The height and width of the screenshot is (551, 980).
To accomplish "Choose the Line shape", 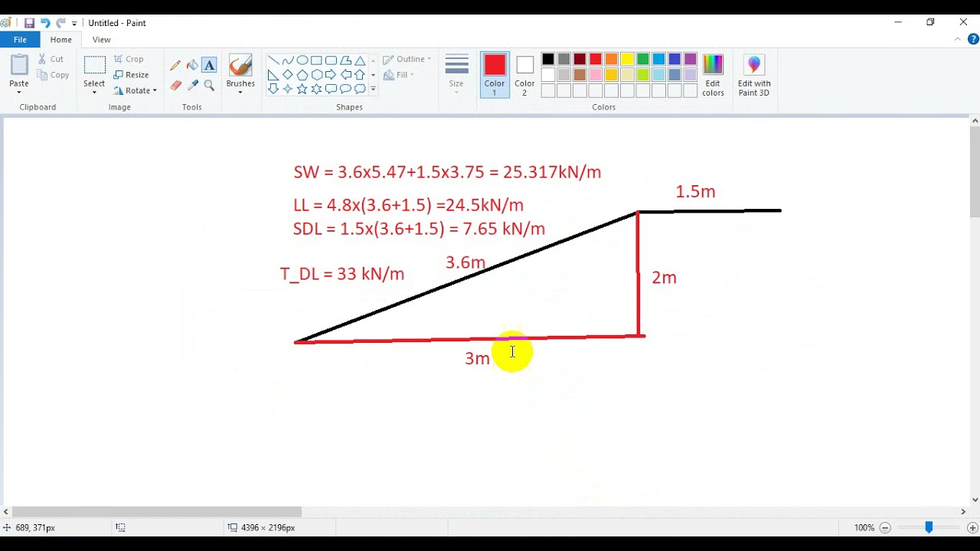I will [273, 60].
